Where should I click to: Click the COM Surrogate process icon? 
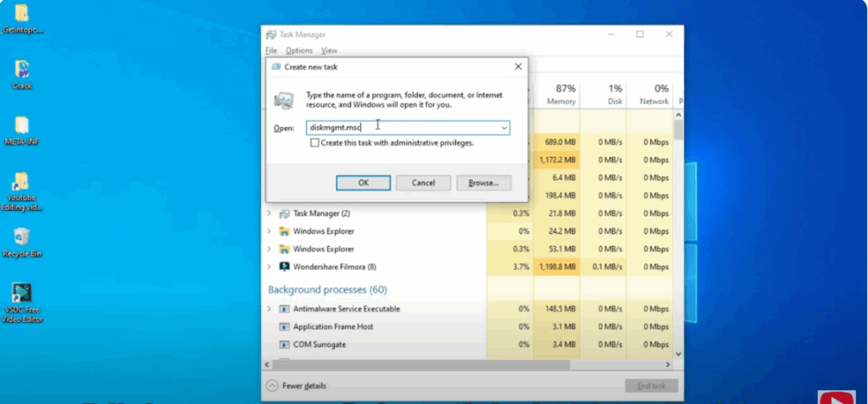[284, 345]
